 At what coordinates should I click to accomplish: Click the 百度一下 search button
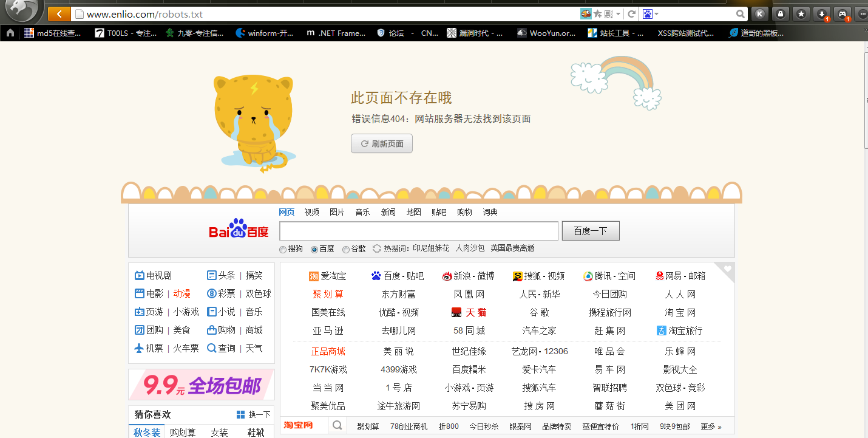tap(591, 231)
